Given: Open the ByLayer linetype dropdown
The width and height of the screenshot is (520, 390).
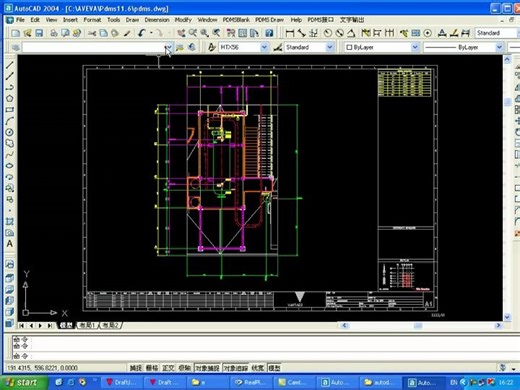Looking at the screenshot, I should (x=499, y=47).
